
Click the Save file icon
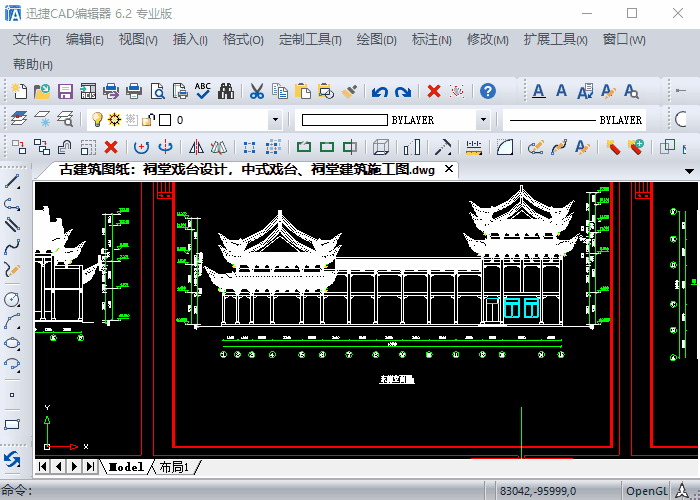65,92
